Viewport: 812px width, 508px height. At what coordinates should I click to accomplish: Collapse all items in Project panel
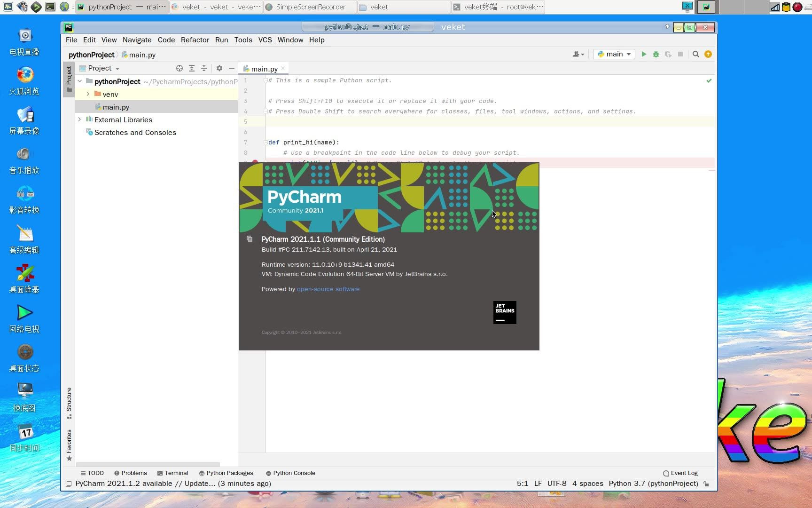pos(204,68)
